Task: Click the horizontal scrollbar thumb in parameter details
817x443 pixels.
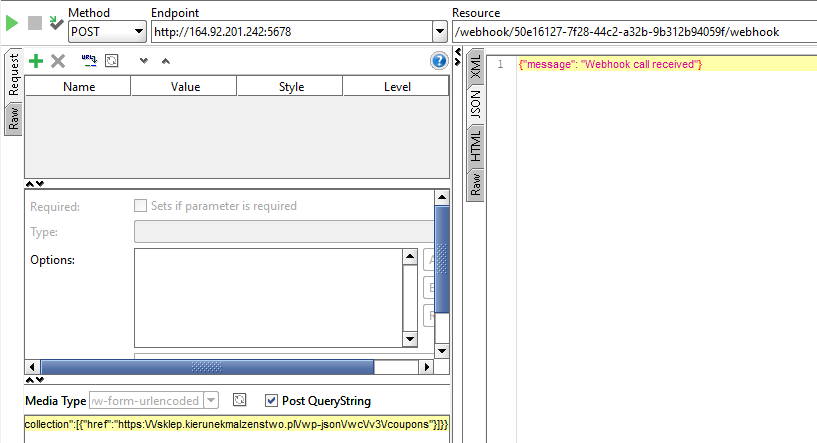Action: (x=207, y=367)
